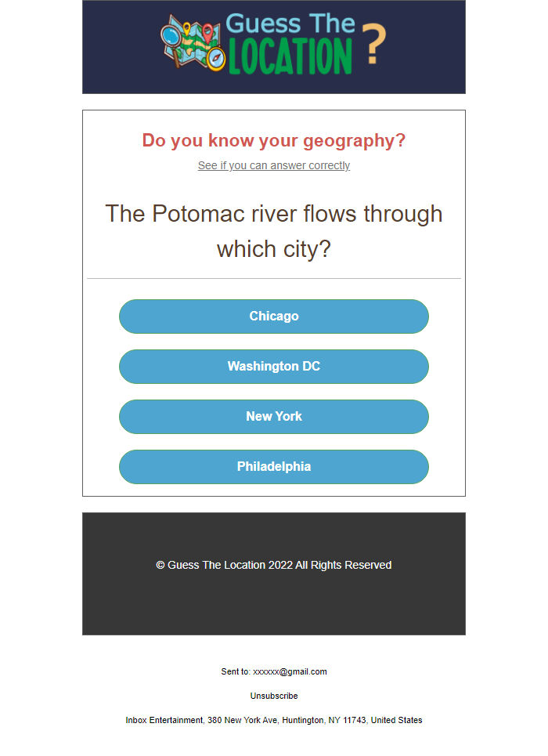Image resolution: width=548 pixels, height=756 pixels.
Task: Click the compass icon in the logo
Action: (x=216, y=58)
